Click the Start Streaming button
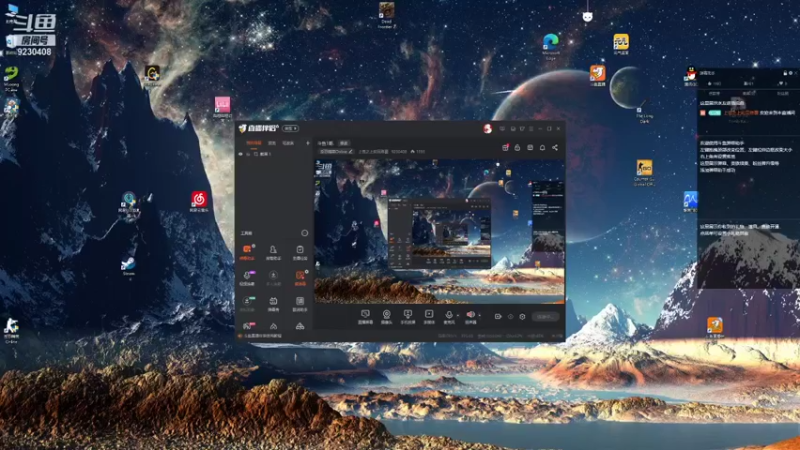Screen dimensions: 800x450 [545, 316]
